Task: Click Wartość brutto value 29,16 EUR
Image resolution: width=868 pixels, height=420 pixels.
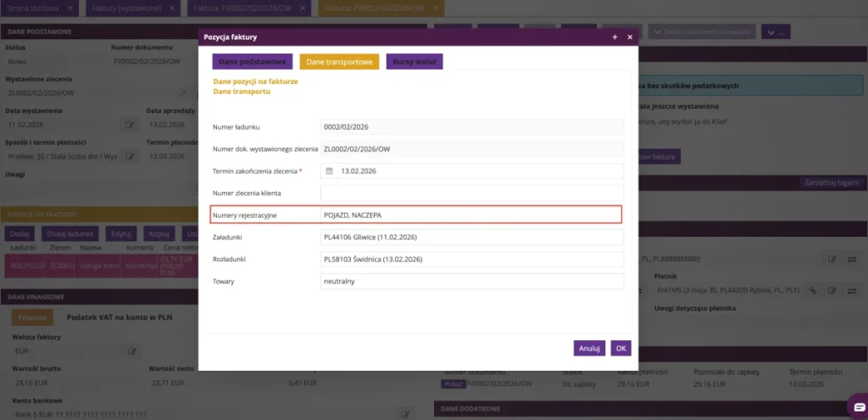Action: tap(30, 383)
